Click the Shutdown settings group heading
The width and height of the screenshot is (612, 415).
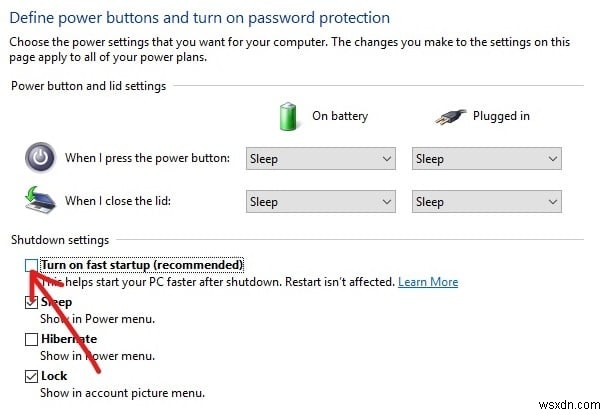[60, 241]
